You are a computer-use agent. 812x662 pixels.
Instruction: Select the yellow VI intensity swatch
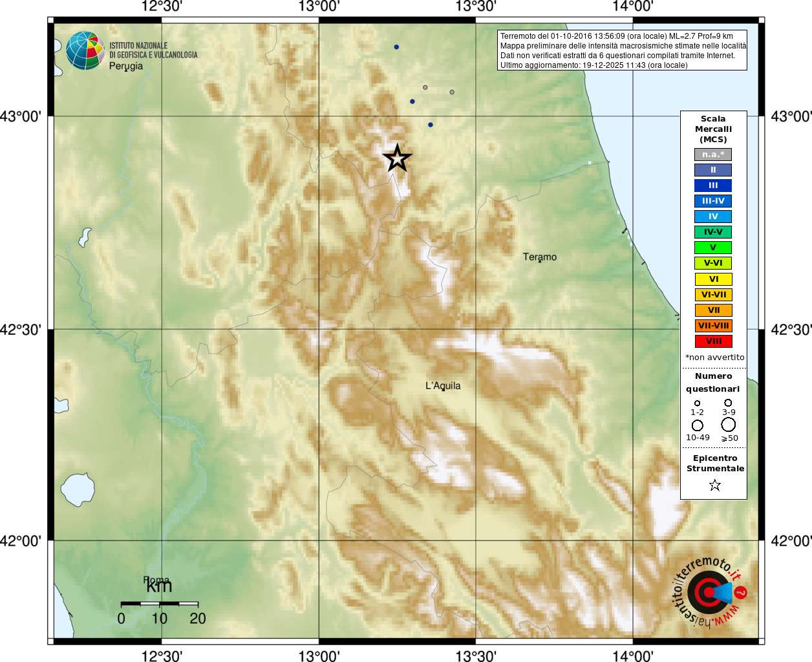point(713,279)
